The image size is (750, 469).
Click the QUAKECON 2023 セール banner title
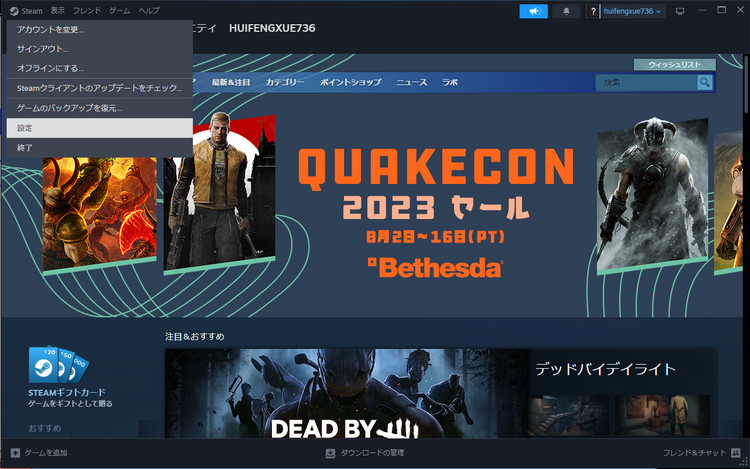click(436, 184)
